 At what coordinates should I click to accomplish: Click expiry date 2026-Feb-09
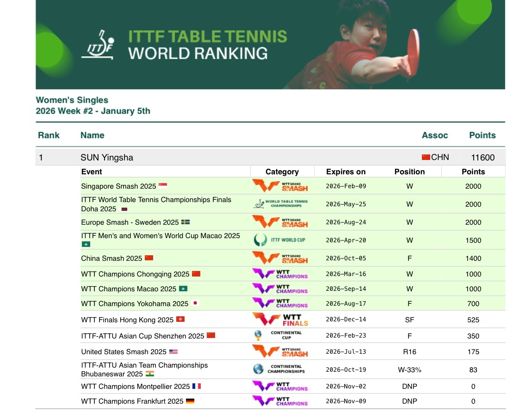pyautogui.click(x=346, y=186)
